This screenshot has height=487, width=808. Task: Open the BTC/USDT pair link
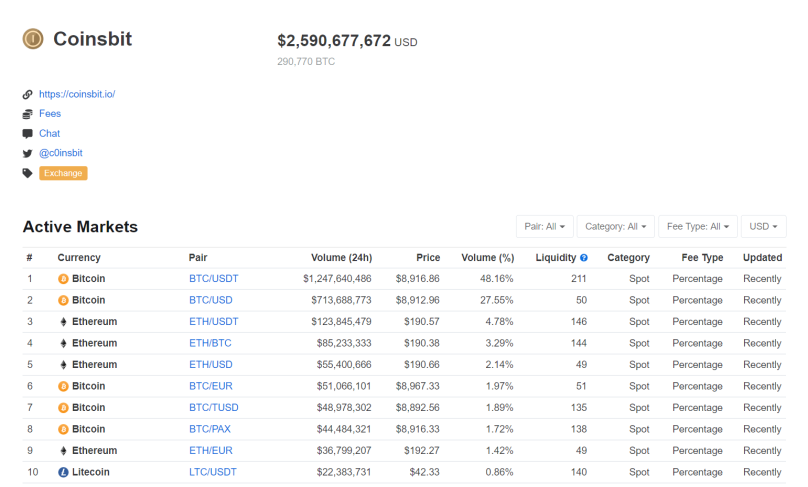coord(213,279)
